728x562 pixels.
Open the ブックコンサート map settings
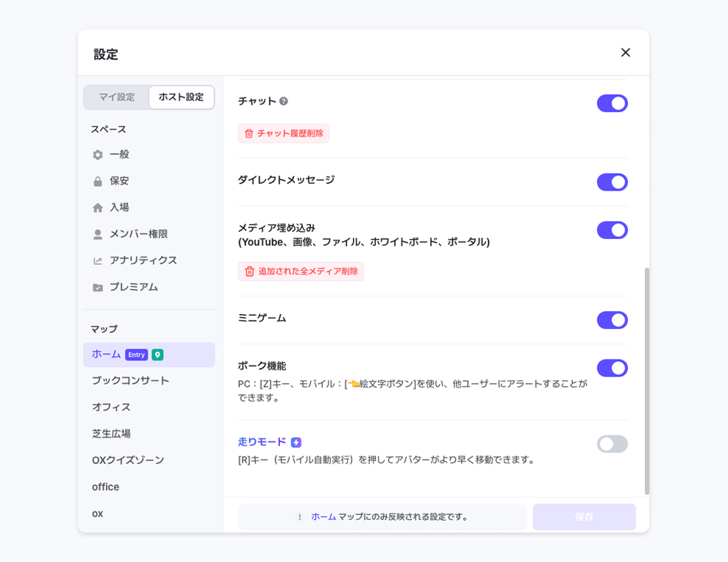pos(131,381)
